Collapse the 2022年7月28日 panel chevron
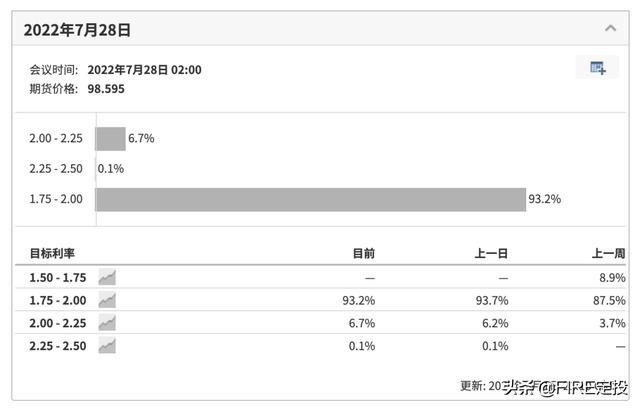 [x=610, y=29]
